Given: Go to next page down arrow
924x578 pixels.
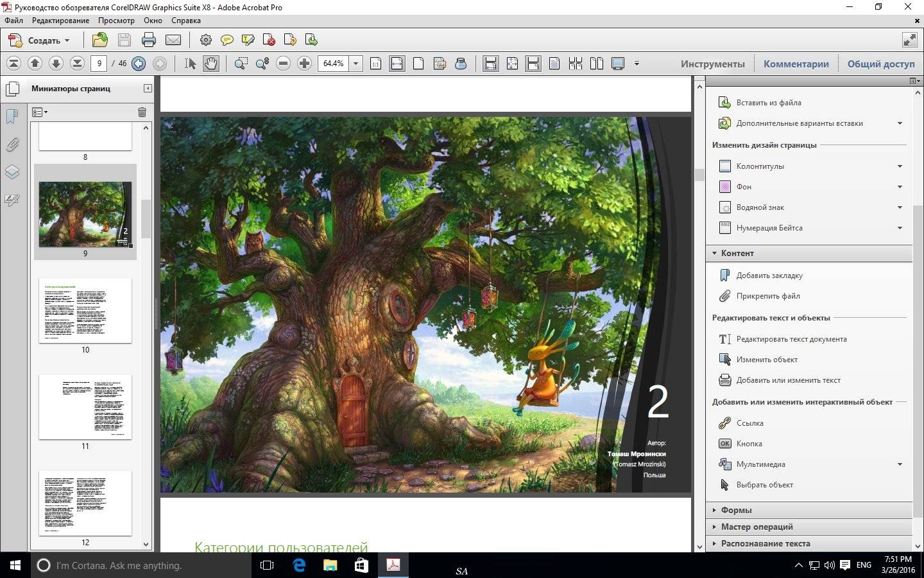Looking at the screenshot, I should (56, 63).
